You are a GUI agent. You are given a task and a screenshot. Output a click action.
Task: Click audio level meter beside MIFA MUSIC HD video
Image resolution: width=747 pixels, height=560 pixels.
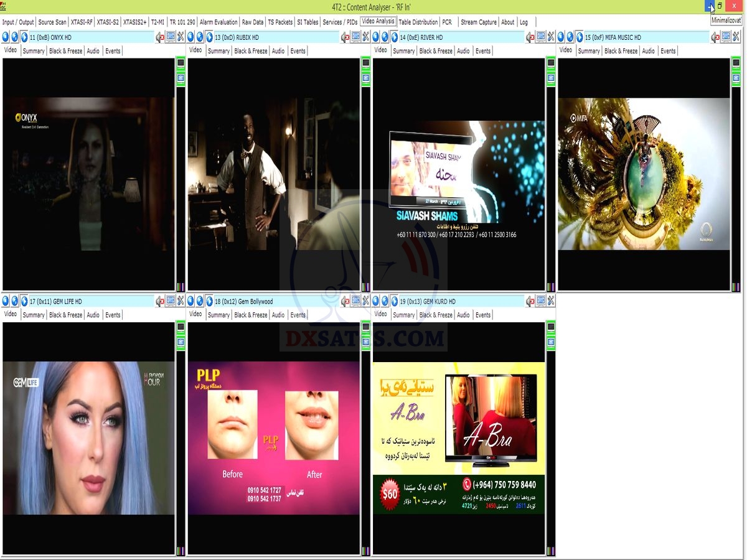[x=736, y=287]
